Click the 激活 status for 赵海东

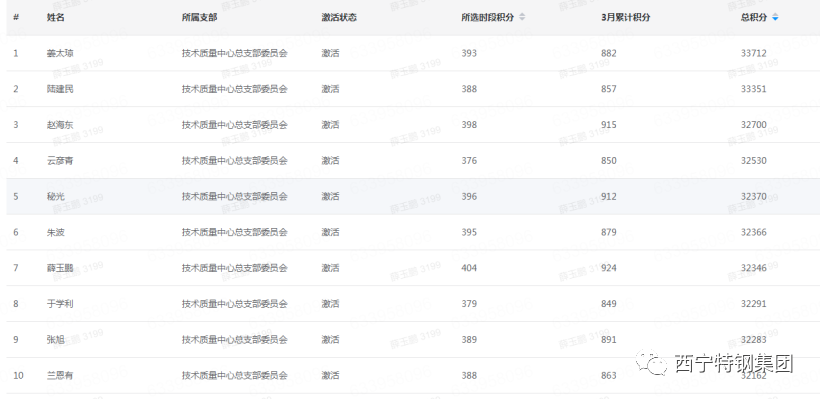pos(330,125)
